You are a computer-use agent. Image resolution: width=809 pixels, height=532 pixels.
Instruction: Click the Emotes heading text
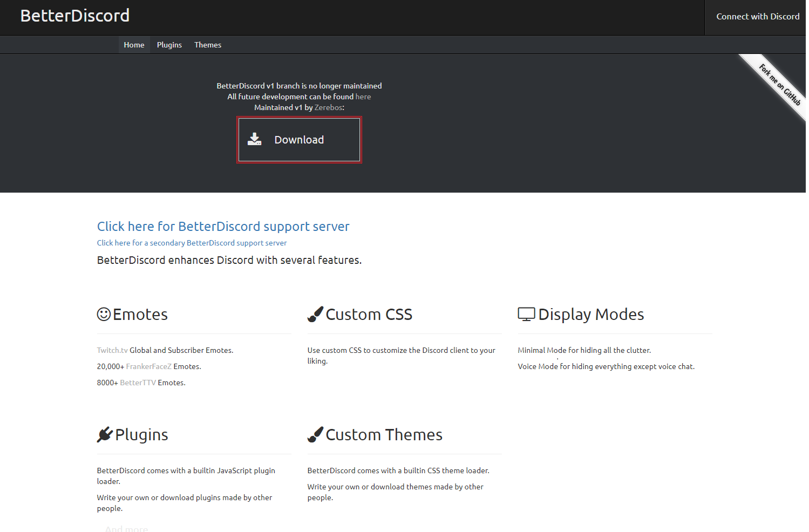(140, 314)
